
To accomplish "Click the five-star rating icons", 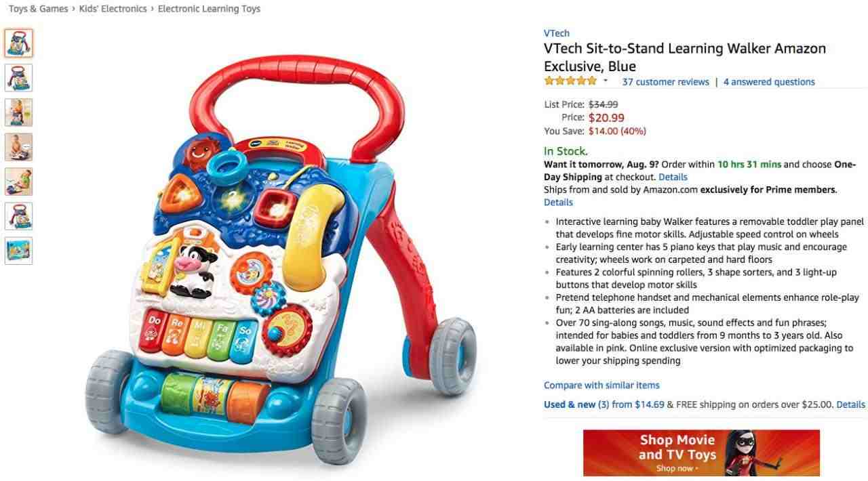I will point(570,81).
